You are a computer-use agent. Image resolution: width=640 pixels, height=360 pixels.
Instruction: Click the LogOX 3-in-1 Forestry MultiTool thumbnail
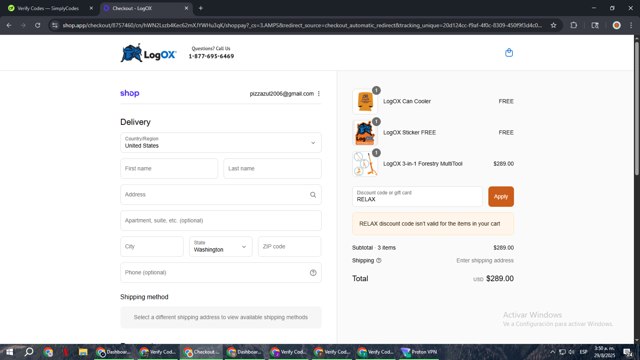click(365, 164)
